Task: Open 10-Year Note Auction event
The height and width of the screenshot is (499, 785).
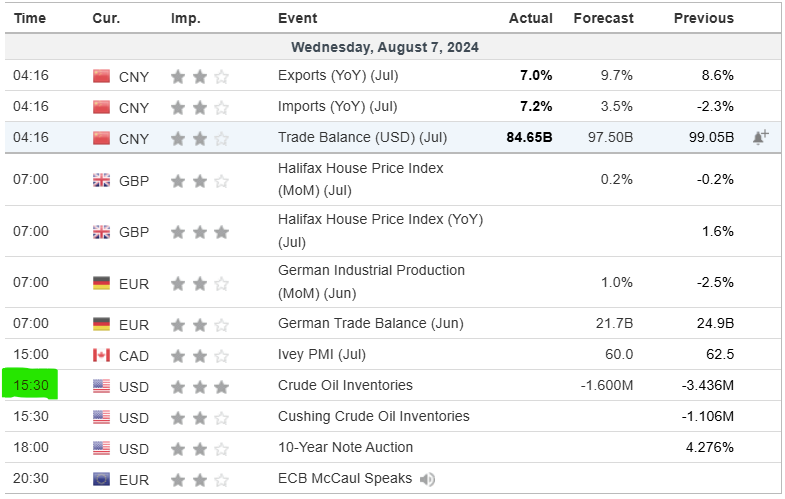Action: coord(345,447)
